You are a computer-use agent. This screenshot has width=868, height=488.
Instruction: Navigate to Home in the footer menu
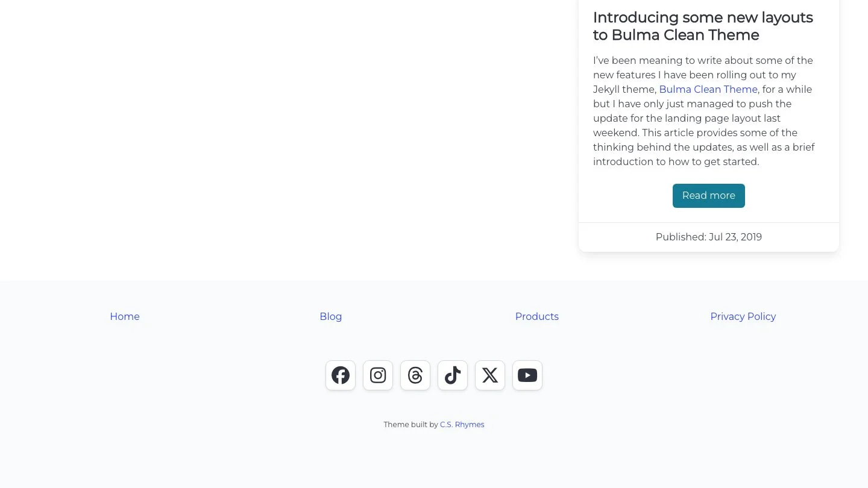tap(125, 316)
